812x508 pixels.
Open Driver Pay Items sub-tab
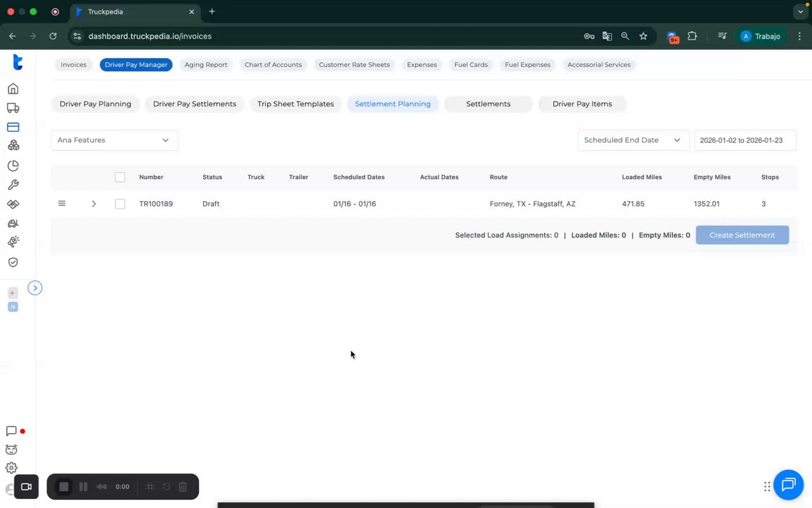[582, 104]
